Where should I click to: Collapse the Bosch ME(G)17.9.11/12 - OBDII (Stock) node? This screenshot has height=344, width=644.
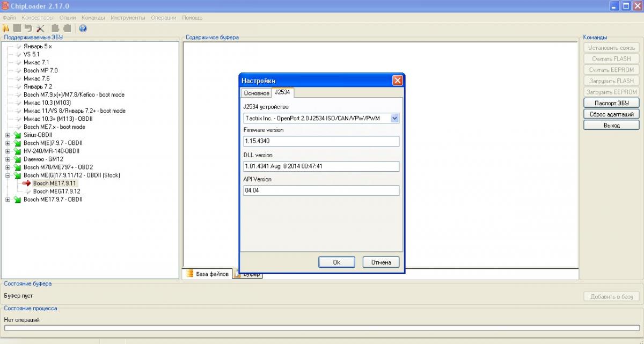pos(8,175)
